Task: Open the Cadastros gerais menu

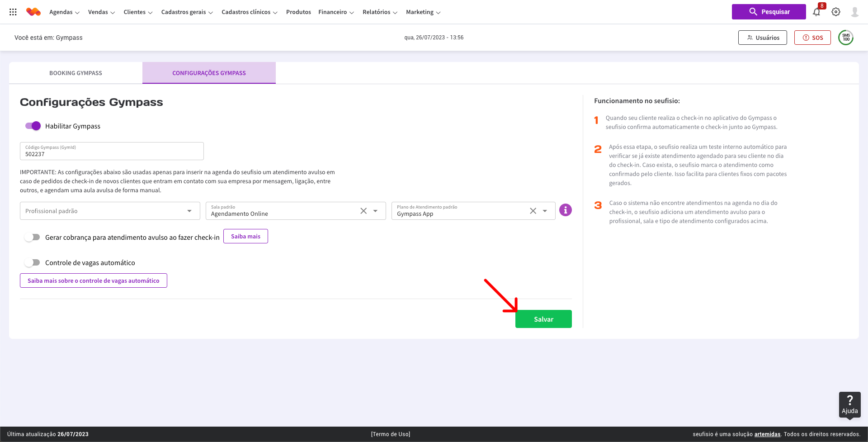Action: coord(187,12)
